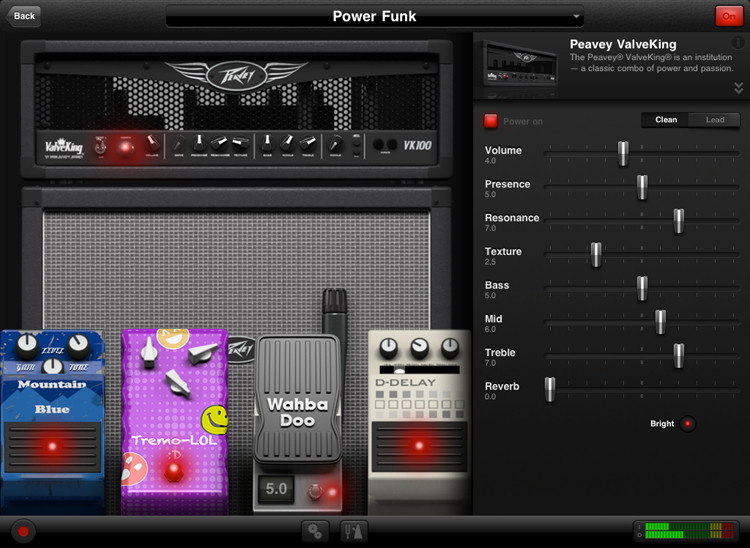Click the Volume knob on amp head
The width and height of the screenshot is (750, 548).
click(x=152, y=142)
